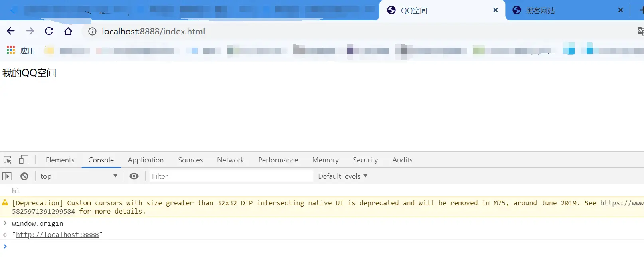Open the Audits tab

(x=402, y=160)
